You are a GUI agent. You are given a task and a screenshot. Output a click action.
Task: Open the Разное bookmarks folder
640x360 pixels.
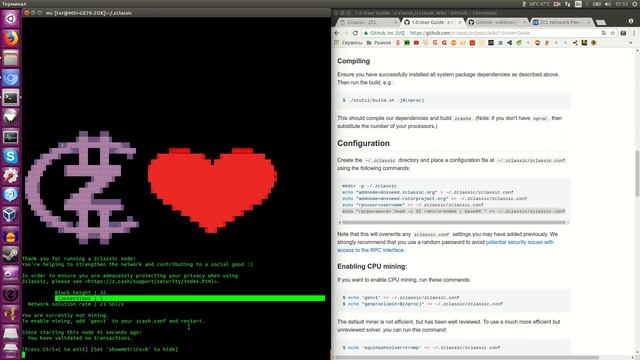379,43
